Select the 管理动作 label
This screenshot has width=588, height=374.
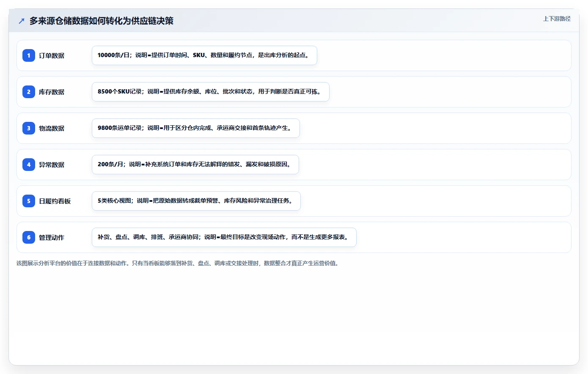[52, 237]
